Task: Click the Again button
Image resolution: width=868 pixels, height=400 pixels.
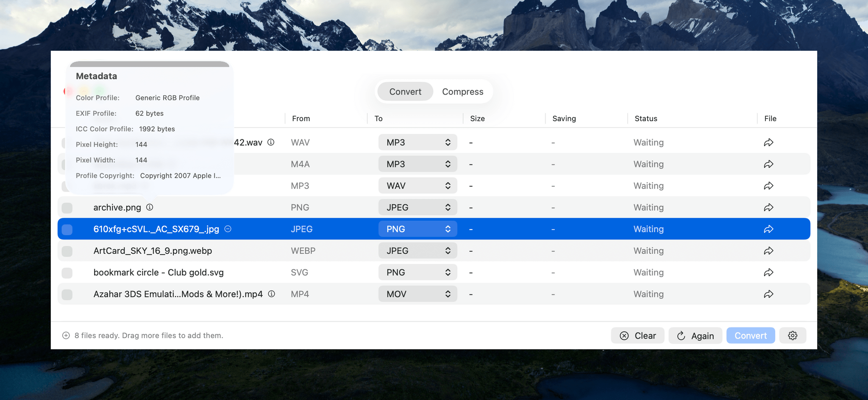Action: (695, 336)
